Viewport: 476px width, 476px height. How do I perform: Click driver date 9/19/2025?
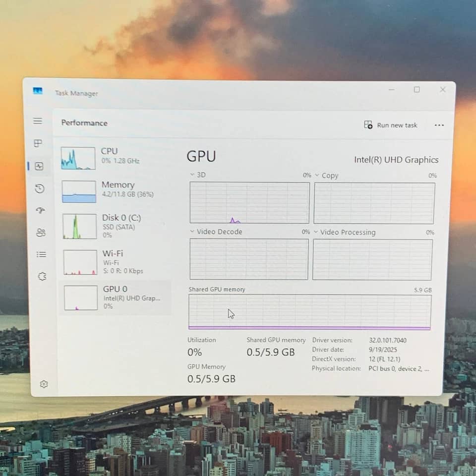tap(383, 350)
